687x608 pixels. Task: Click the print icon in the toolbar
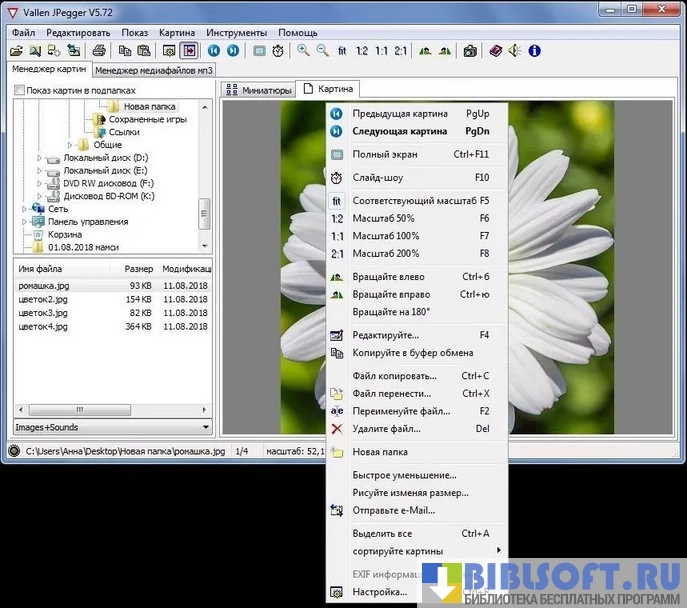pyautogui.click(x=99, y=51)
